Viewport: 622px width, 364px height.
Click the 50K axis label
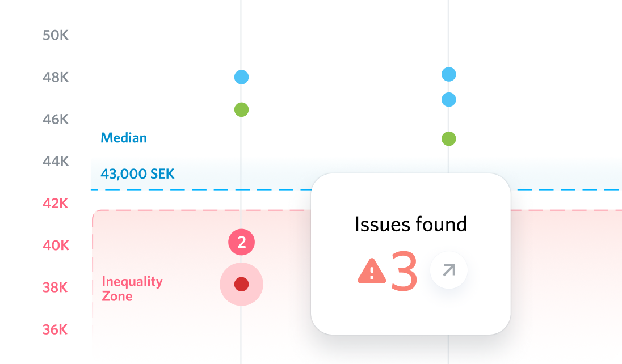(x=56, y=35)
